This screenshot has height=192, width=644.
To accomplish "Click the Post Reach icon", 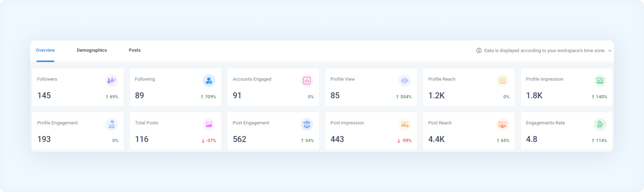I will point(502,124).
